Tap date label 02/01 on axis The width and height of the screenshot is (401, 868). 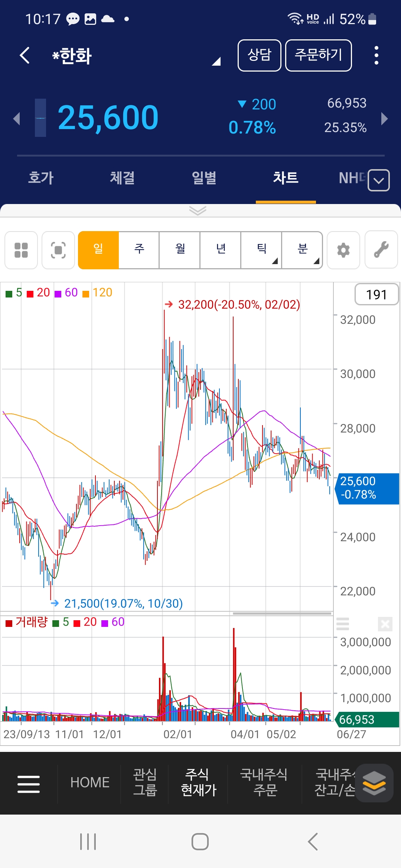177,734
